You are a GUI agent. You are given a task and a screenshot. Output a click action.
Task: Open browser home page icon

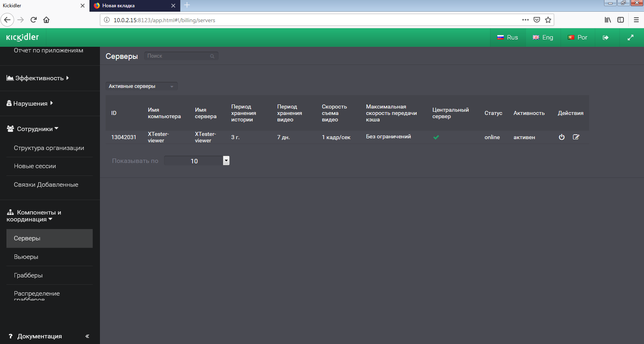click(46, 20)
